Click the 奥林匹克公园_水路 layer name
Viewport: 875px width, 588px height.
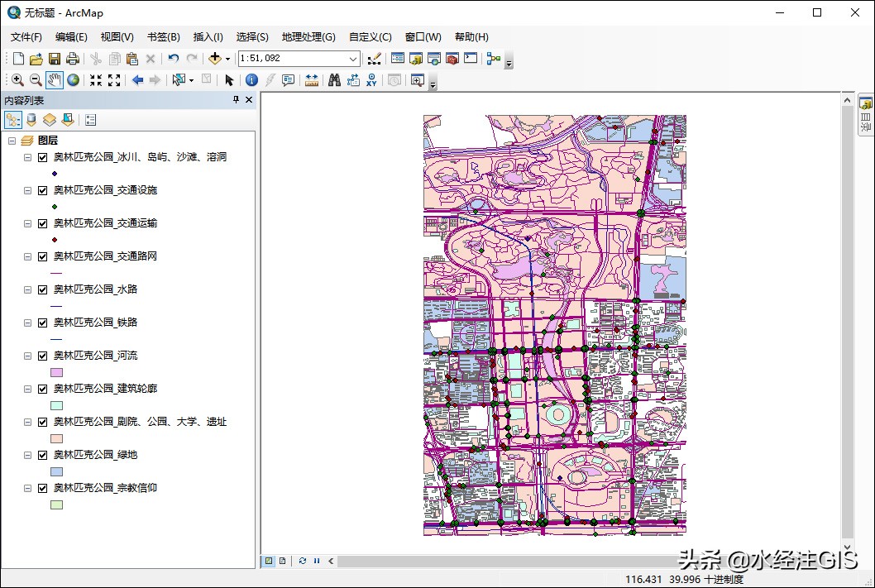(95, 289)
